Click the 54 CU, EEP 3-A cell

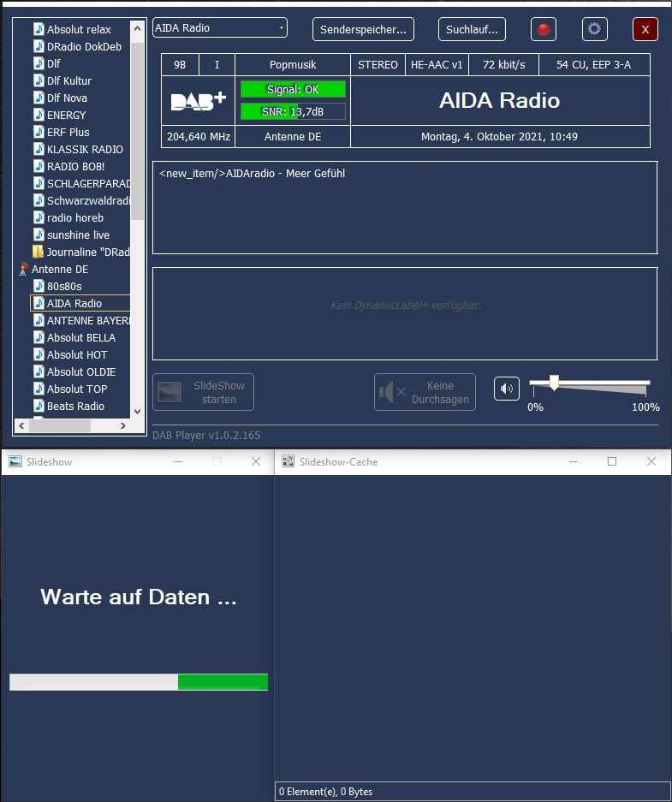(x=594, y=65)
